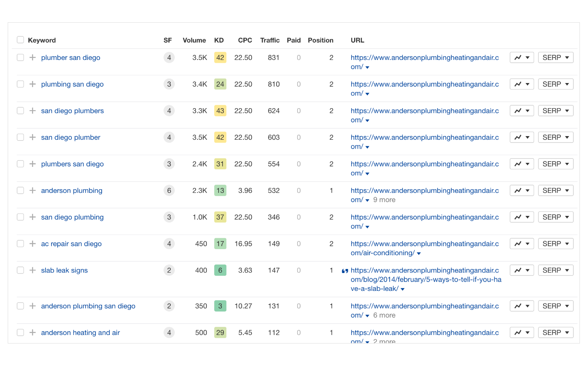The width and height of the screenshot is (588, 367).
Task: Open keyword link plumber san diego
Action: [x=71, y=58]
